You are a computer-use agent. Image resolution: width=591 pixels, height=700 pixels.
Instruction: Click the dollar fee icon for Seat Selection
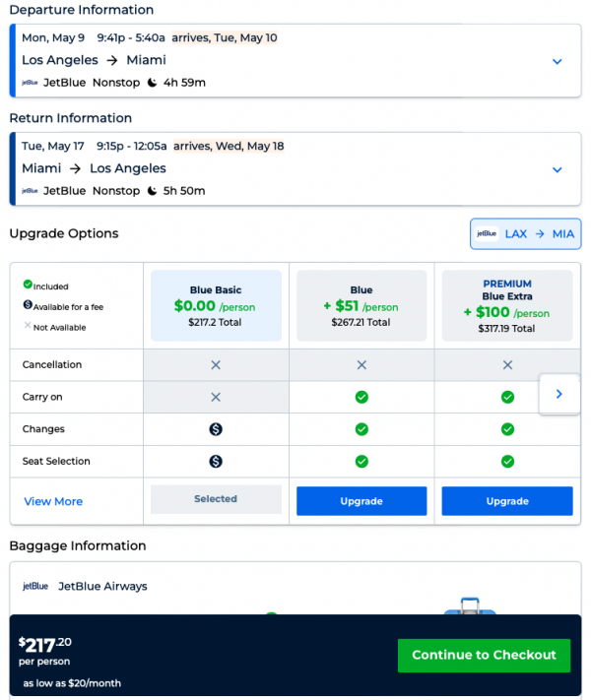point(216,461)
